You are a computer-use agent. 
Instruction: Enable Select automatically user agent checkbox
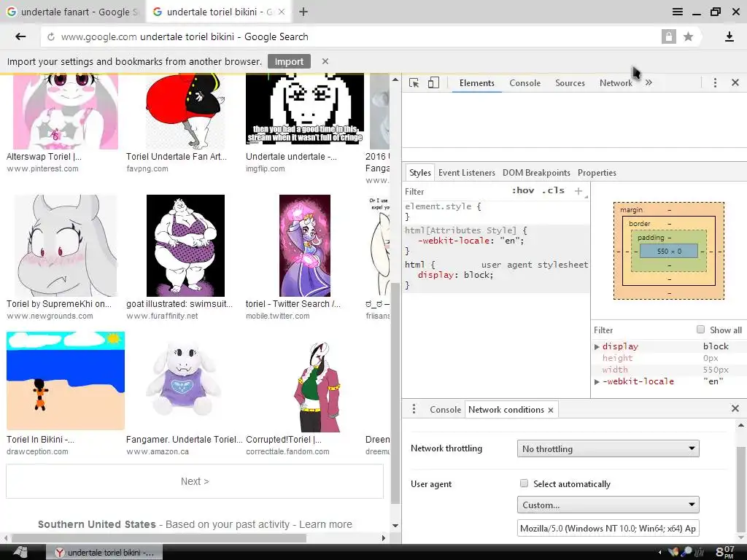point(524,484)
